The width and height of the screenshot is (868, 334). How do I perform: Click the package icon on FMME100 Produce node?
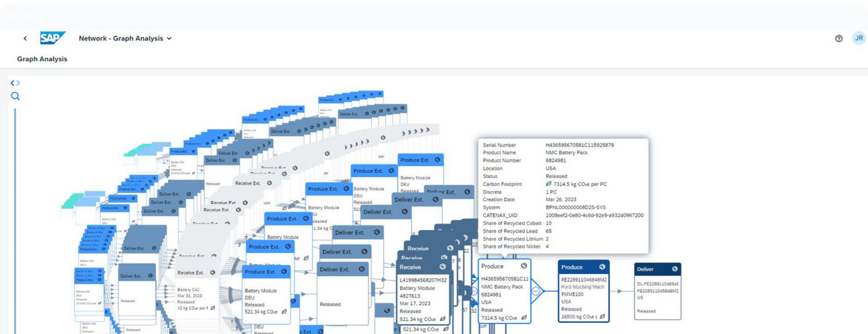pyautogui.click(x=602, y=267)
